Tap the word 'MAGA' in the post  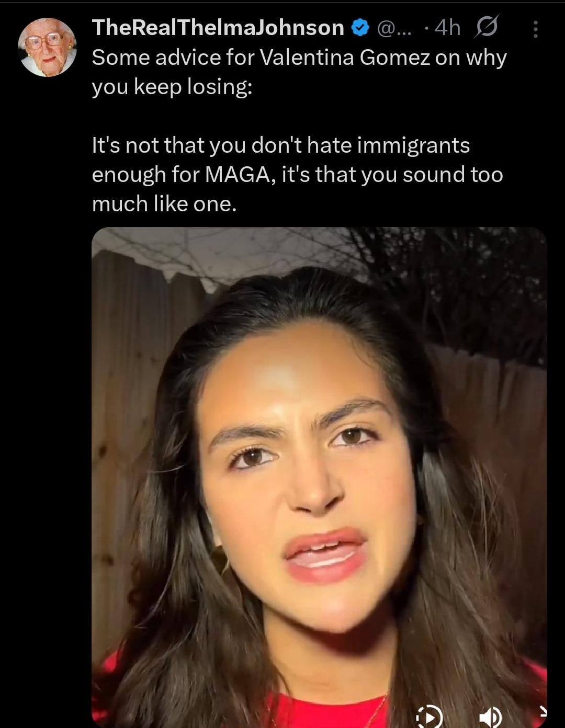coord(240,175)
